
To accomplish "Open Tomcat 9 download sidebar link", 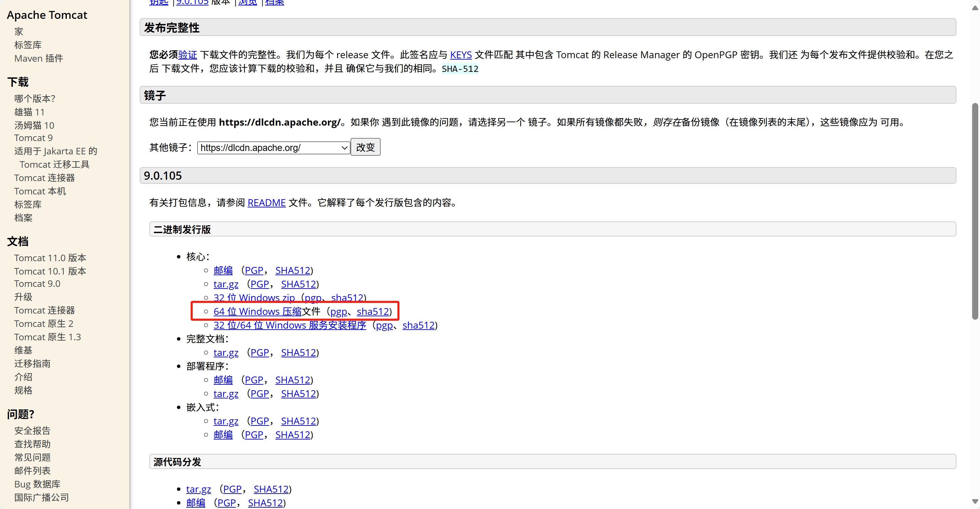I will (34, 138).
